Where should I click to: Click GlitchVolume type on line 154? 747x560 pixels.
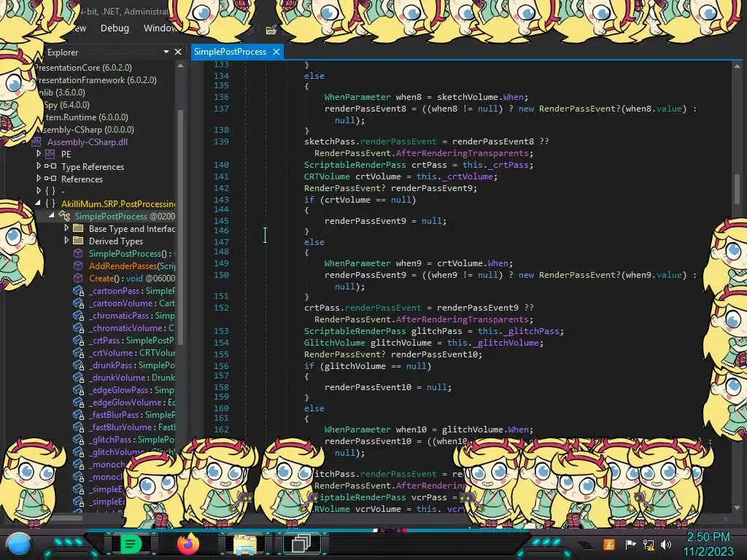point(334,343)
